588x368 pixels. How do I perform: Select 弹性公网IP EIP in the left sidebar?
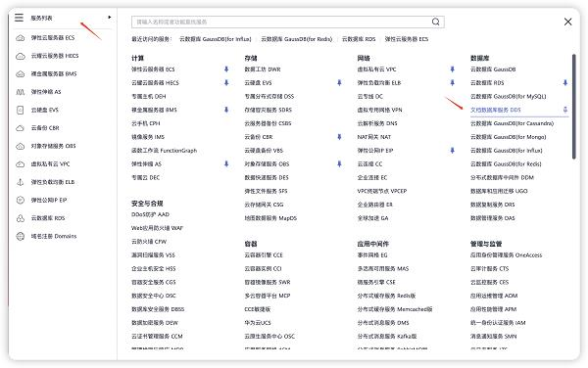tap(49, 200)
